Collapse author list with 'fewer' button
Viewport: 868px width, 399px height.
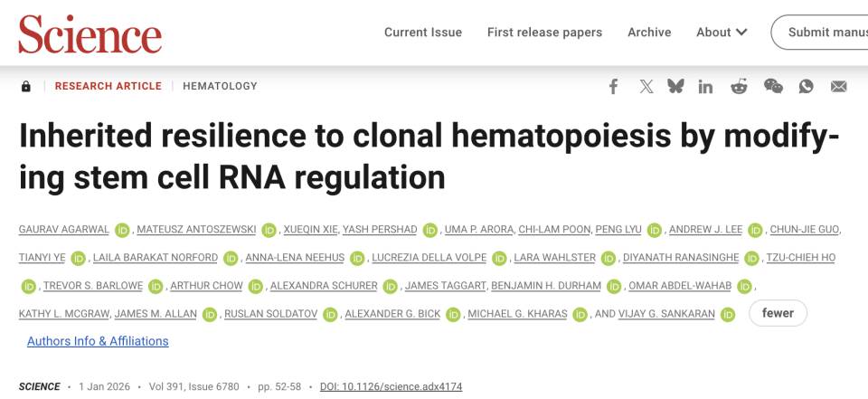(778, 313)
